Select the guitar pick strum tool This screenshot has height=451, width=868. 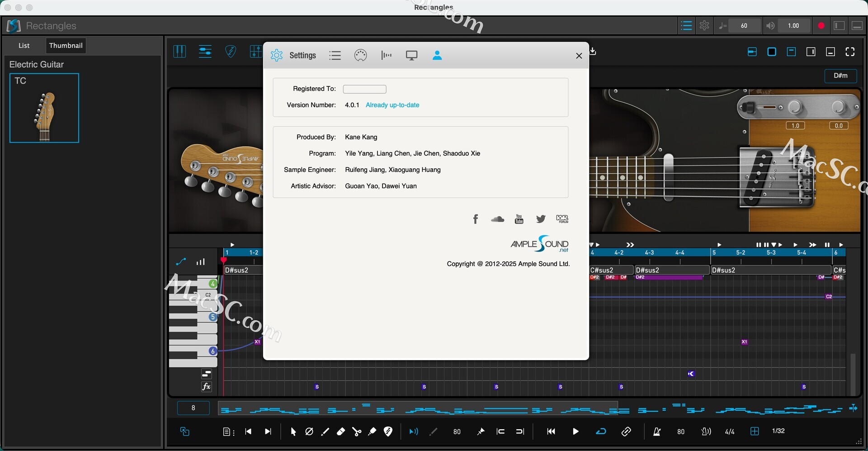coord(388,432)
